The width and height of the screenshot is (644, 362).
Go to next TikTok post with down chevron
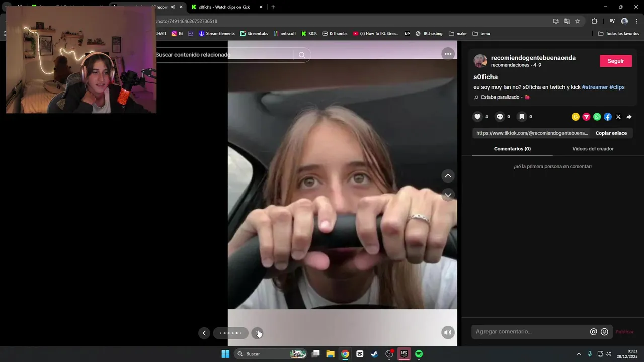448,195
